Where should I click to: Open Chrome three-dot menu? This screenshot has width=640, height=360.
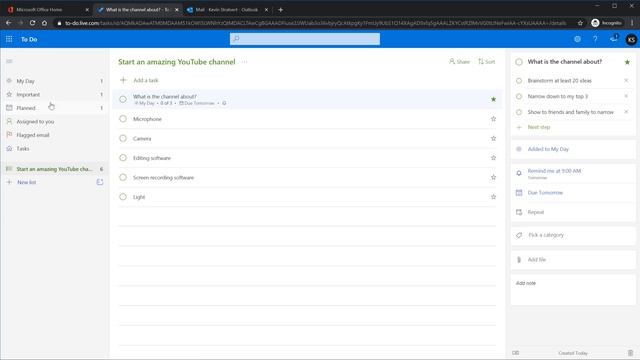632,23
